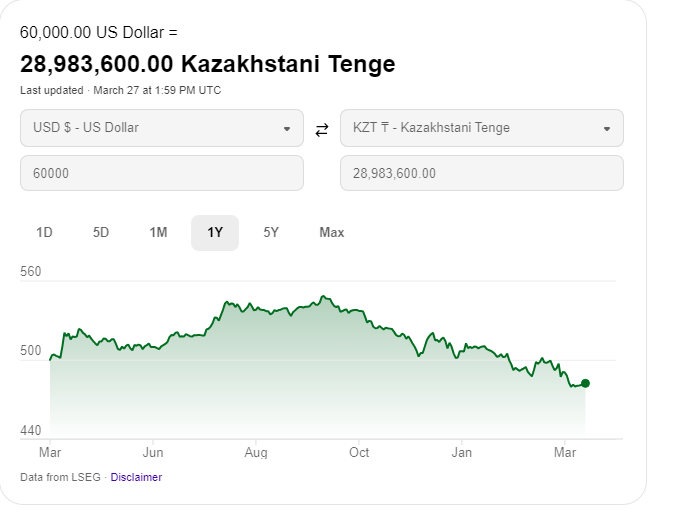
Task: Open the USD source currency dropdown arrow
Action: (x=287, y=129)
